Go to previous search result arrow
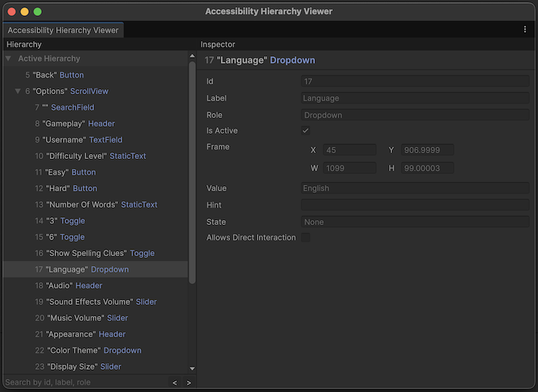This screenshot has height=392, width=538. click(175, 383)
